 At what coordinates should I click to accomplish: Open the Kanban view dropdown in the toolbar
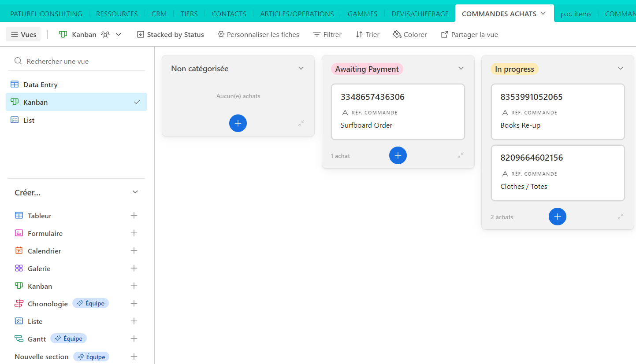pyautogui.click(x=118, y=34)
